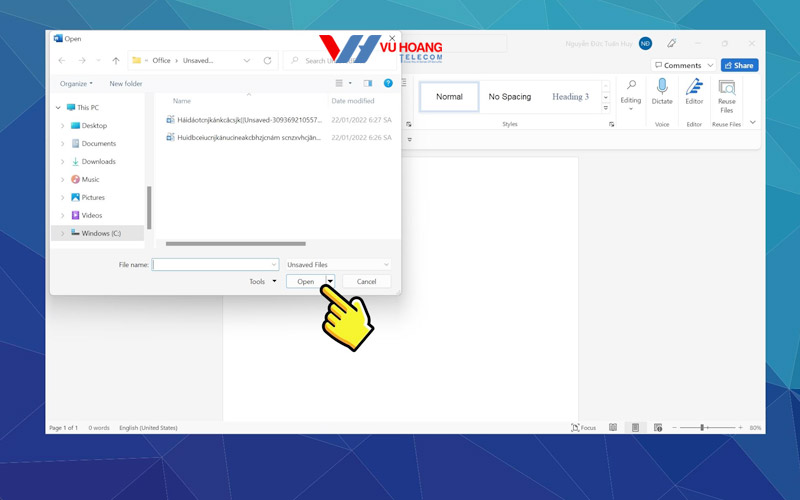
Task: Click the Reuse Files icon
Action: (727, 88)
